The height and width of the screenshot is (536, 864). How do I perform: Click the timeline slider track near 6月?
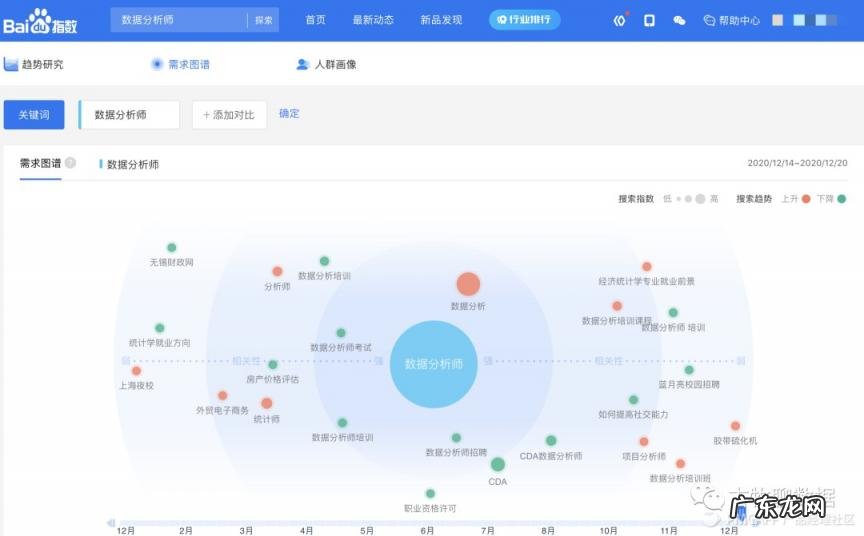click(x=427, y=522)
